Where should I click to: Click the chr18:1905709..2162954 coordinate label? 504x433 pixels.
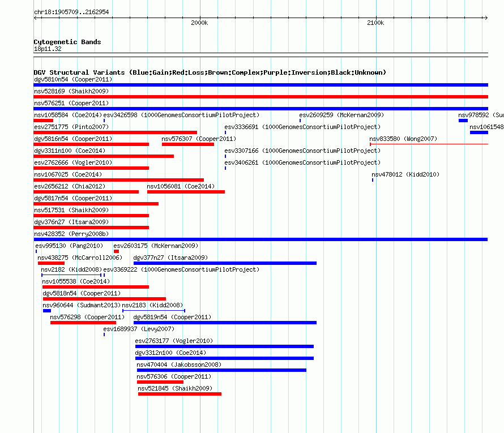click(71, 12)
